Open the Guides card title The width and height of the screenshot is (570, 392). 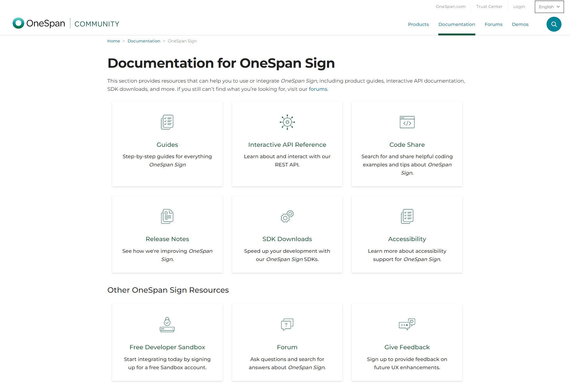pyautogui.click(x=167, y=145)
